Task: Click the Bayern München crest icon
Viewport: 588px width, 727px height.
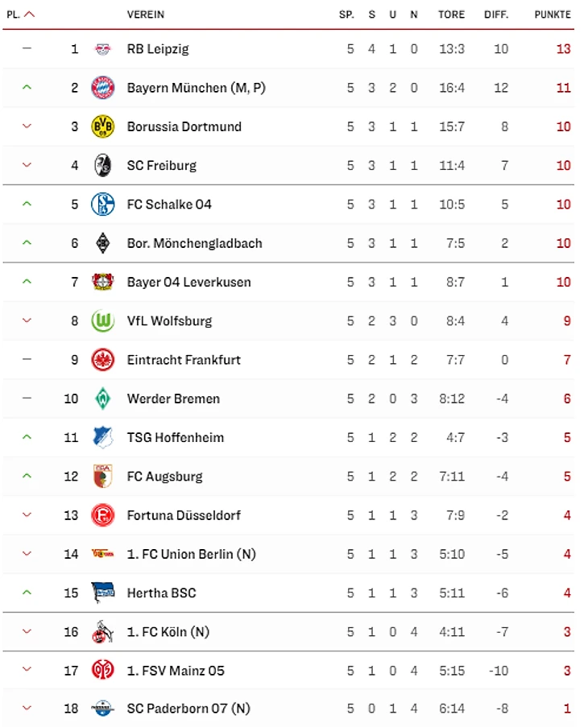Action: point(102,88)
